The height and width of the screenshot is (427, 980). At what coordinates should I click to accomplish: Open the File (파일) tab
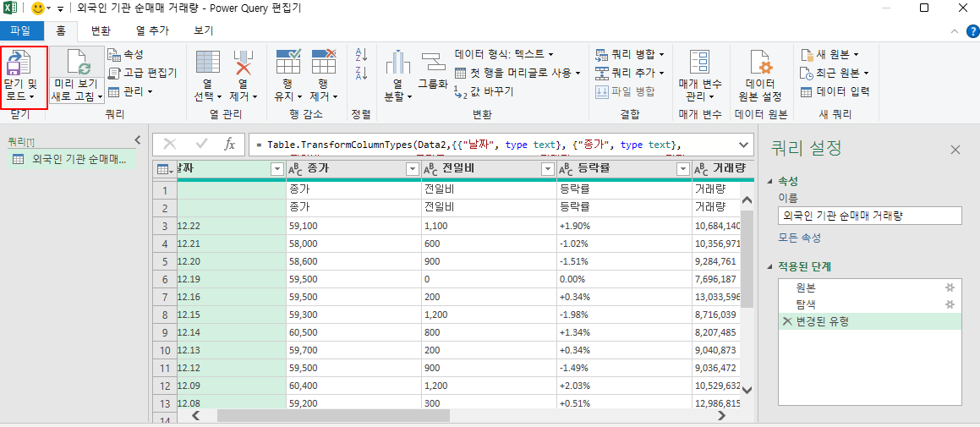pyautogui.click(x=20, y=30)
